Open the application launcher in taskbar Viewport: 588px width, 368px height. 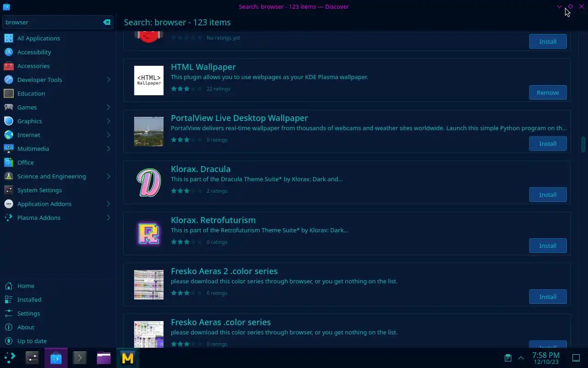[x=10, y=357]
